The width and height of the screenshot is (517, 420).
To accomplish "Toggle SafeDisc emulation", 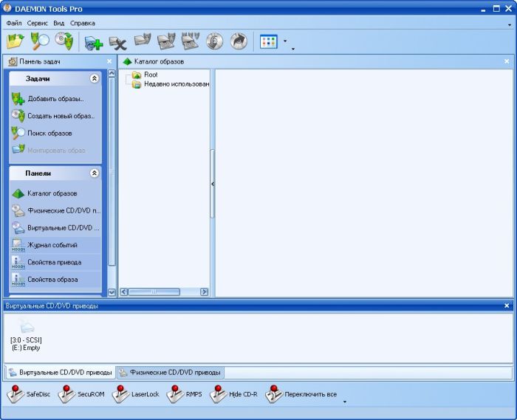I will coord(28,394).
